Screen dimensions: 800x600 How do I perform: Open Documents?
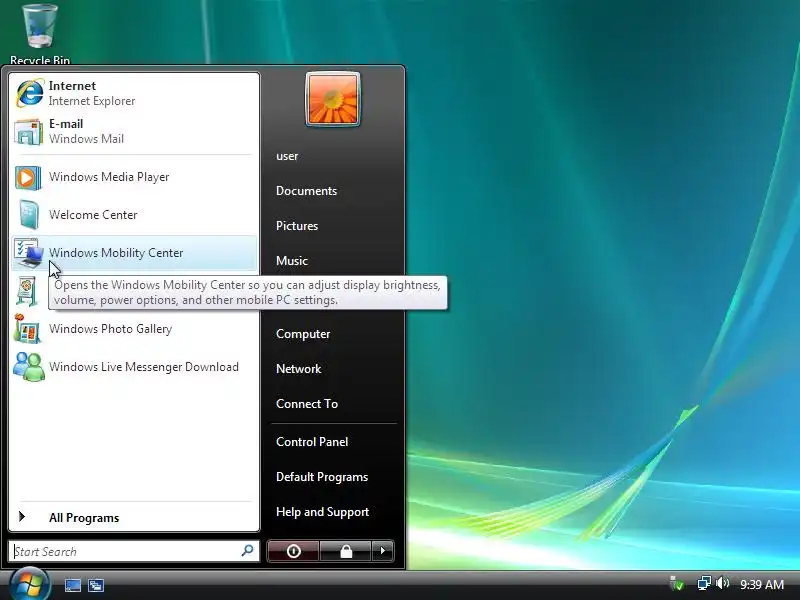[306, 191]
